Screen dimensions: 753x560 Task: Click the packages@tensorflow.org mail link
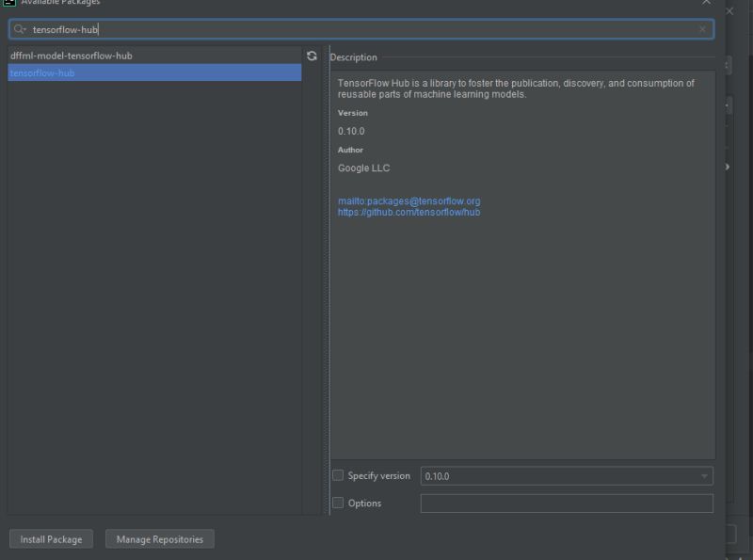tap(409, 200)
